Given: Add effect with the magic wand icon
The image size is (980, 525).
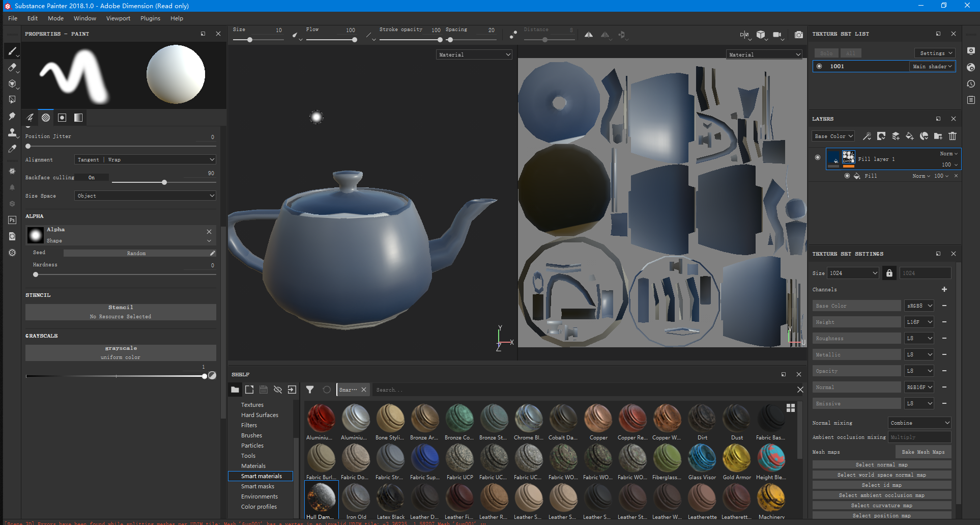Looking at the screenshot, I should (867, 136).
